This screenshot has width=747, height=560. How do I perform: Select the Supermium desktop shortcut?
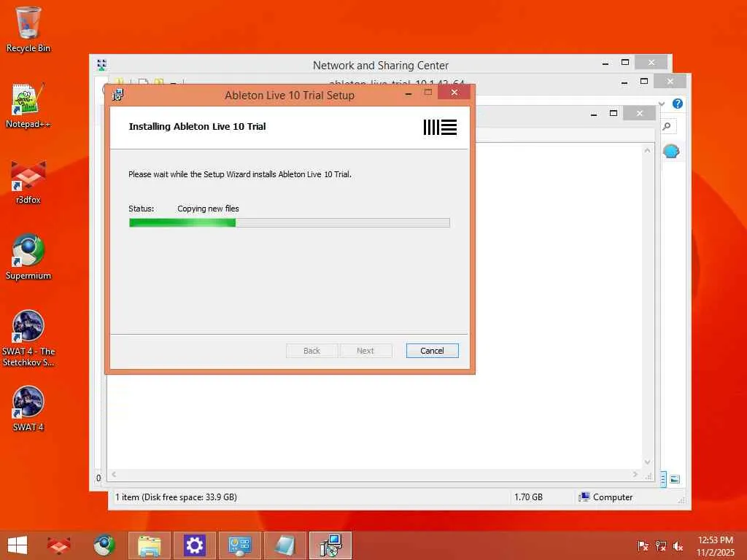28,257
